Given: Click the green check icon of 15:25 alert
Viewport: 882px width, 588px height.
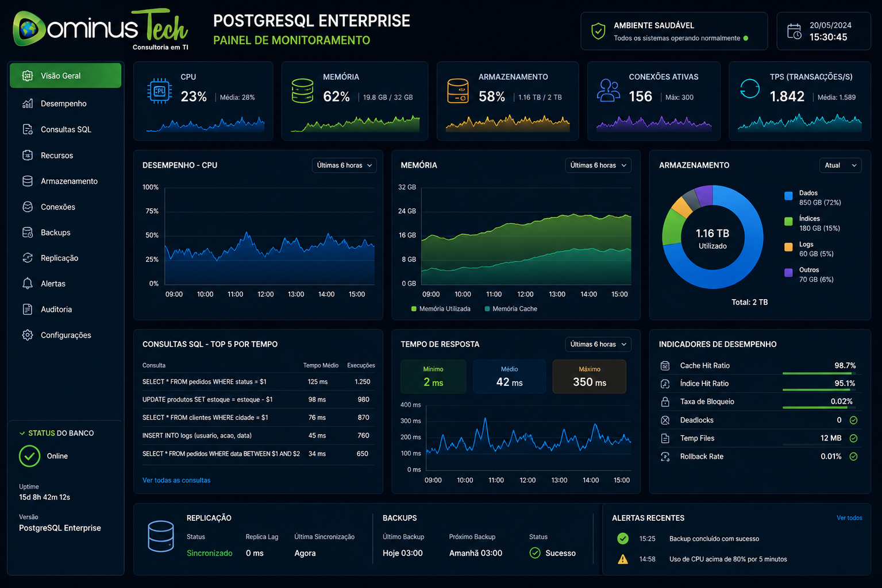Looking at the screenshot, I should 623,539.
